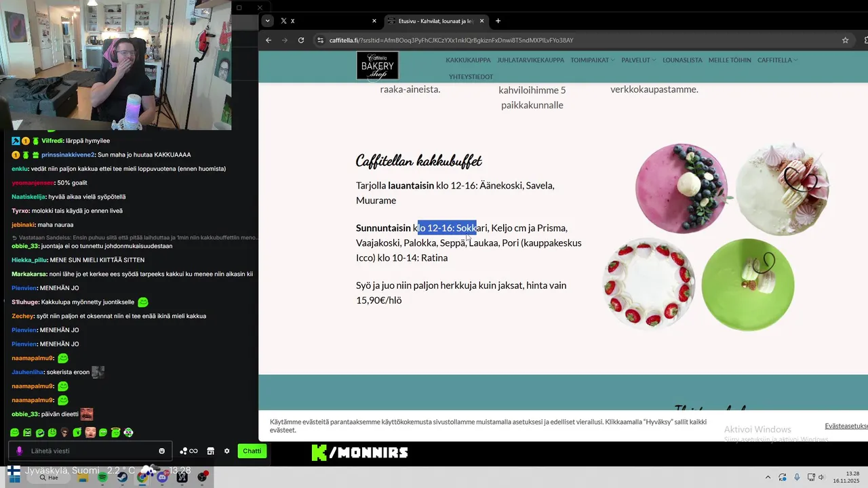
Task: Open the emoji picker in chat input
Action: pos(161,451)
